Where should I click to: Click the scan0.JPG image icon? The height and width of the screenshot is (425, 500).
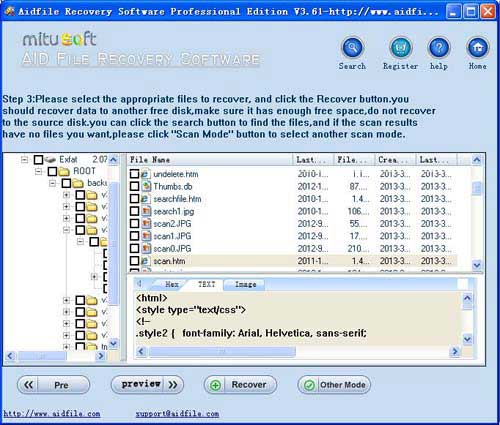point(146,248)
